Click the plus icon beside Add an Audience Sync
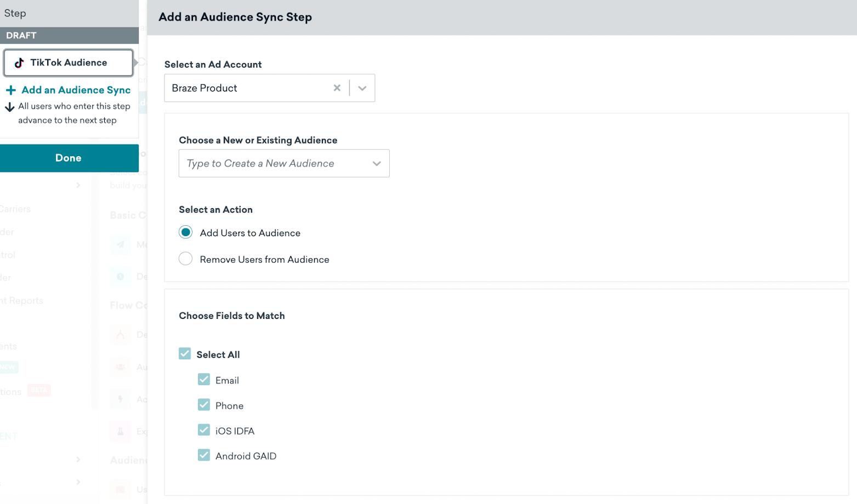 coord(11,90)
